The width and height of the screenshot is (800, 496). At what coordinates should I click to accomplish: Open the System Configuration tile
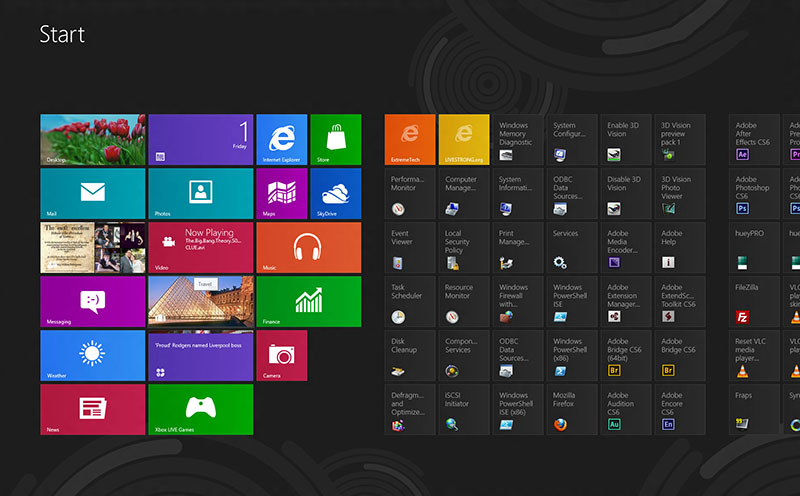point(572,139)
